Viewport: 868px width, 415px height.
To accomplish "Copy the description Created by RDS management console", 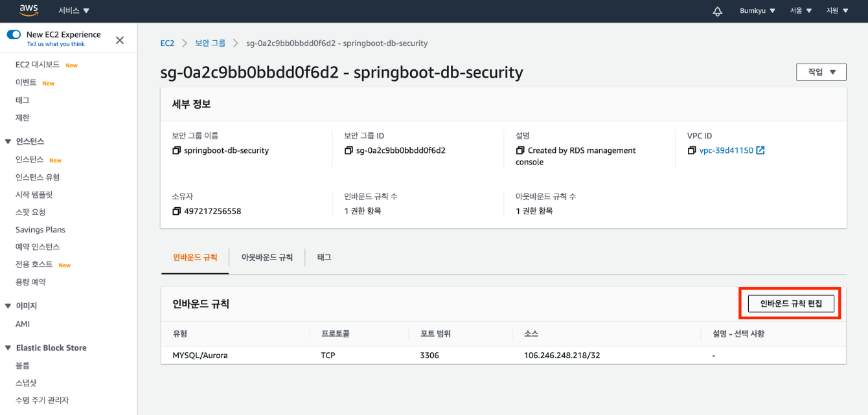I will [520, 150].
